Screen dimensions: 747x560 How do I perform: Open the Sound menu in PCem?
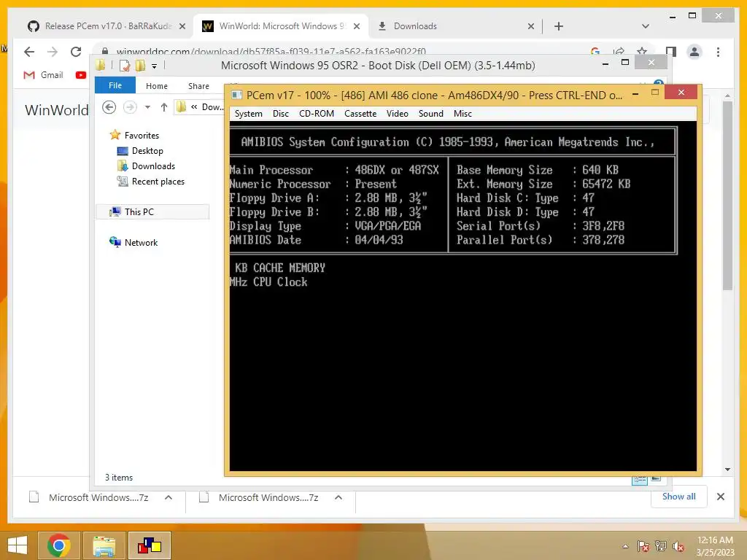(430, 113)
